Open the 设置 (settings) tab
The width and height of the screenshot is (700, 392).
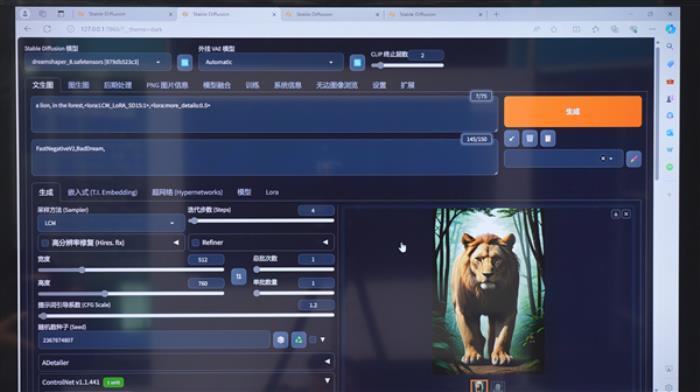click(379, 85)
